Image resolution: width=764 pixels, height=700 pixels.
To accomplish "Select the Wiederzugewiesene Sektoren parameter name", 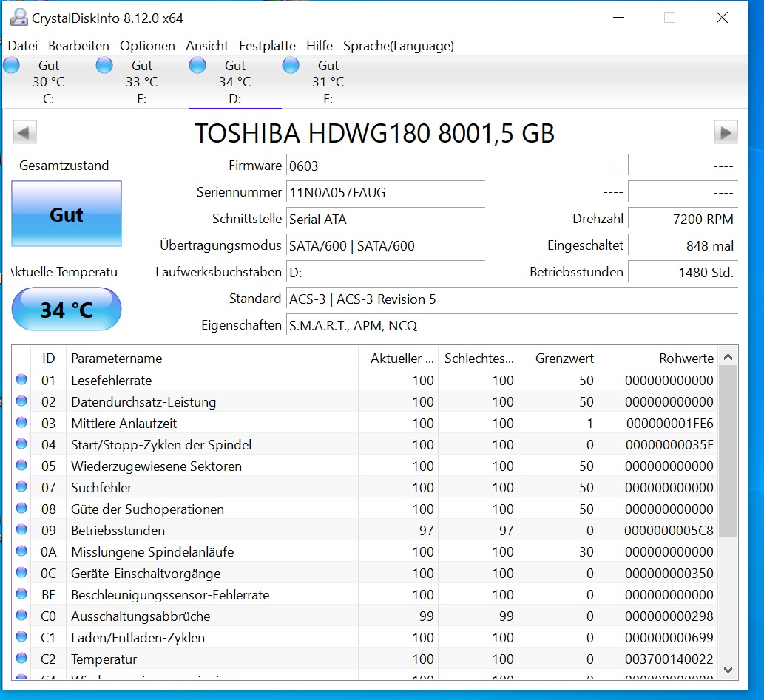I will coord(156,466).
